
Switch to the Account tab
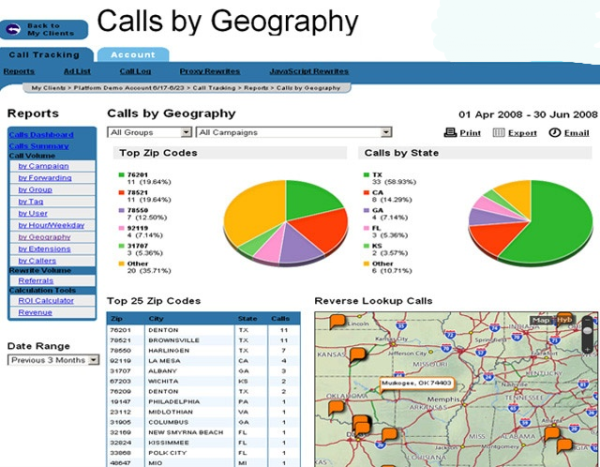pos(133,54)
